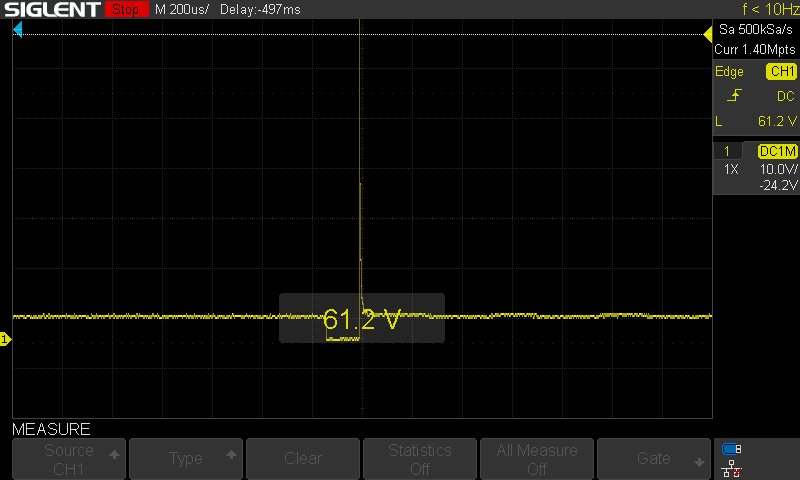Click the SIGLENT logo
800x480 pixels.
pos(51,10)
